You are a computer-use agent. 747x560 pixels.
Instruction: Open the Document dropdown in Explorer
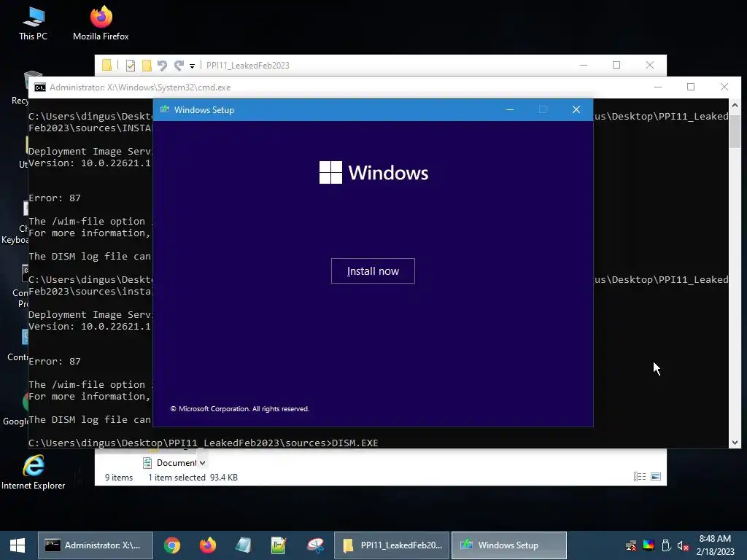point(203,463)
